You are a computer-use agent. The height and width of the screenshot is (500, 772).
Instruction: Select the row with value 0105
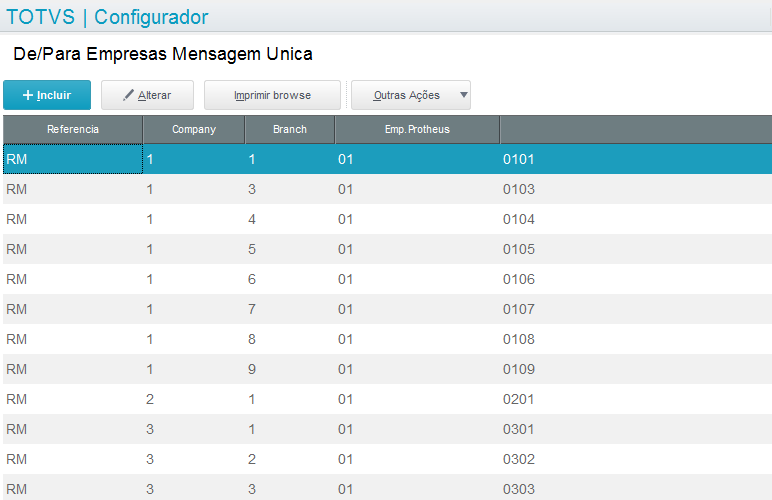(387, 249)
